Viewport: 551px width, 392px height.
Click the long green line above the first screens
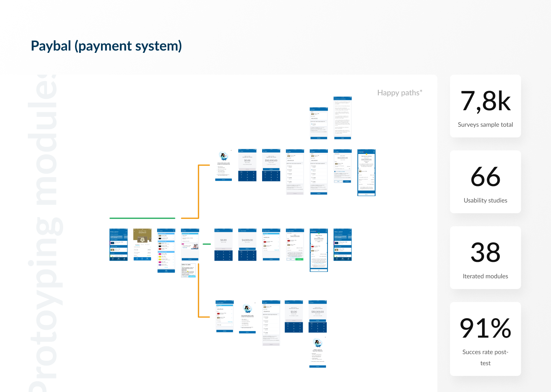[142, 218]
